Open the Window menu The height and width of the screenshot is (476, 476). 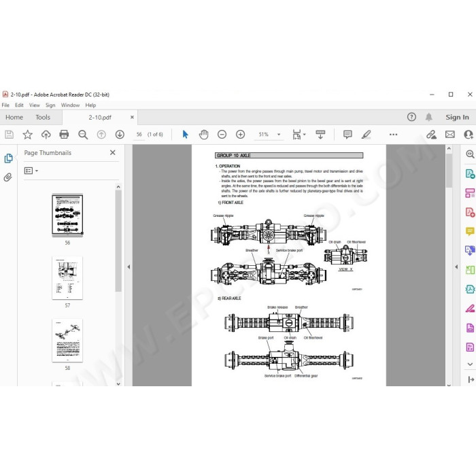[x=70, y=105]
